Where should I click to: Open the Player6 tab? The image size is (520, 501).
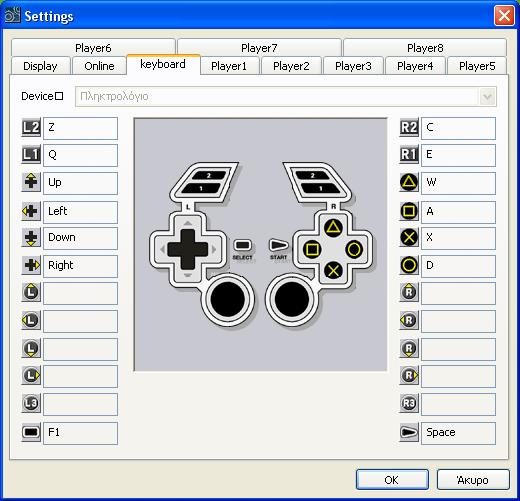tap(93, 48)
